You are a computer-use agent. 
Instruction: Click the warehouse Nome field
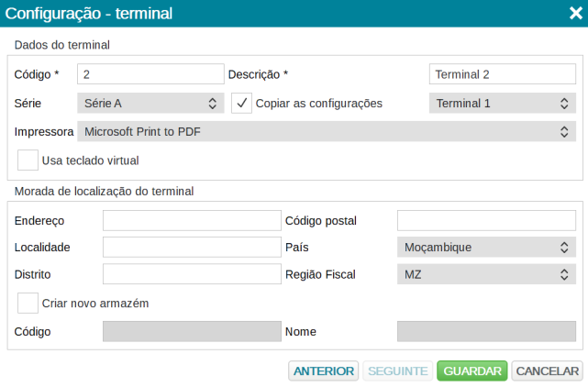coord(487,331)
